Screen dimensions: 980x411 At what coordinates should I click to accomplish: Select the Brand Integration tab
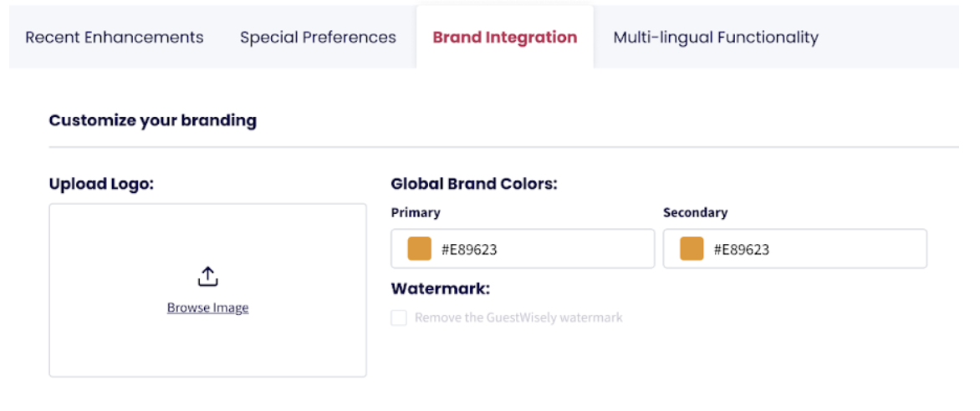504,38
